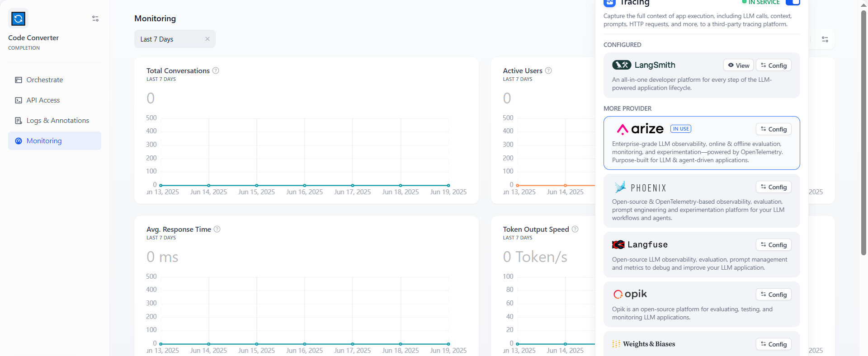868x356 pixels.
Task: Click the tracing settings icon at top right
Action: pyautogui.click(x=825, y=39)
